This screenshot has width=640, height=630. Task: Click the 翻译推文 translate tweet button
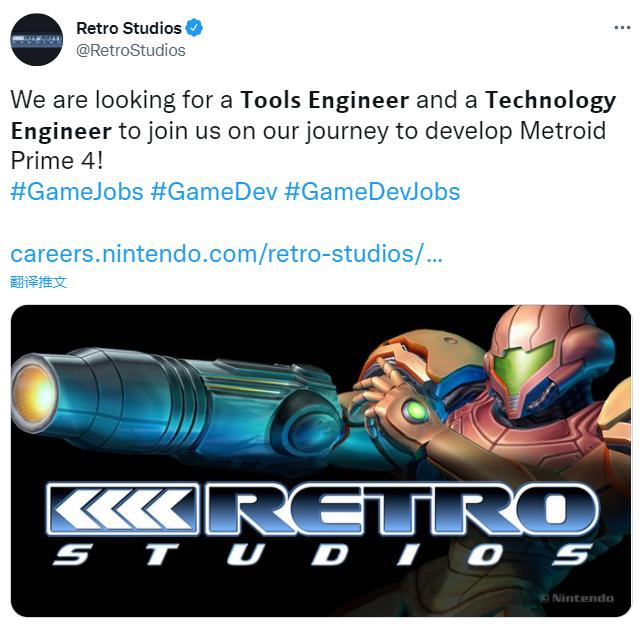[38, 282]
